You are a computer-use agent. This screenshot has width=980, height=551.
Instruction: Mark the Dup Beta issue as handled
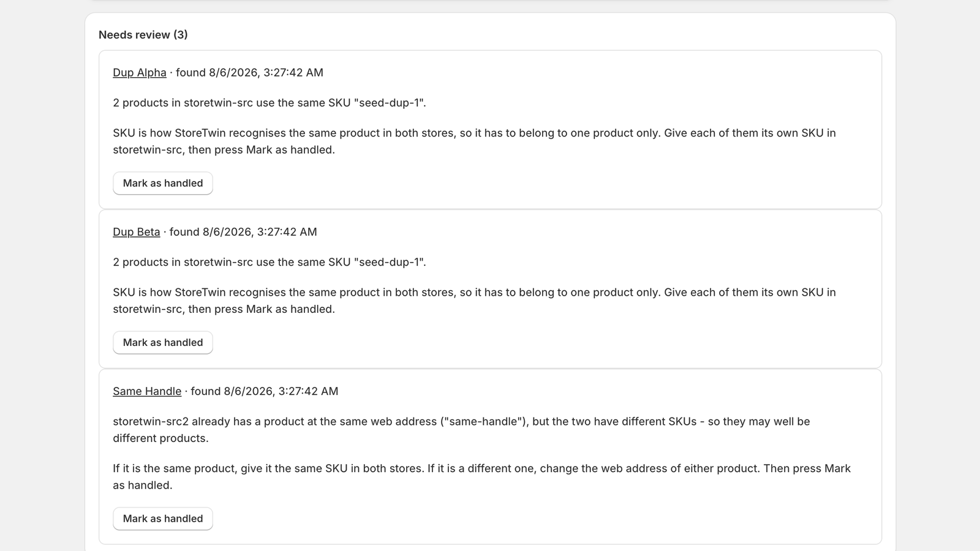(163, 343)
